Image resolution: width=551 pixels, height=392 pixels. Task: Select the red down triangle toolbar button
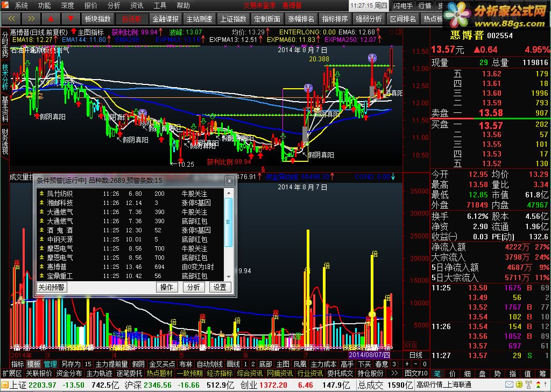[70, 19]
